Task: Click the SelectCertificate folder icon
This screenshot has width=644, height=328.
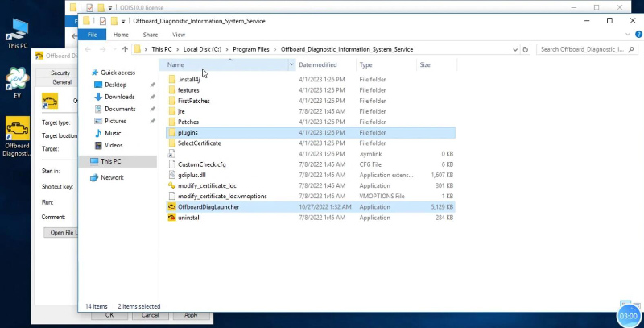Action: pyautogui.click(x=172, y=143)
